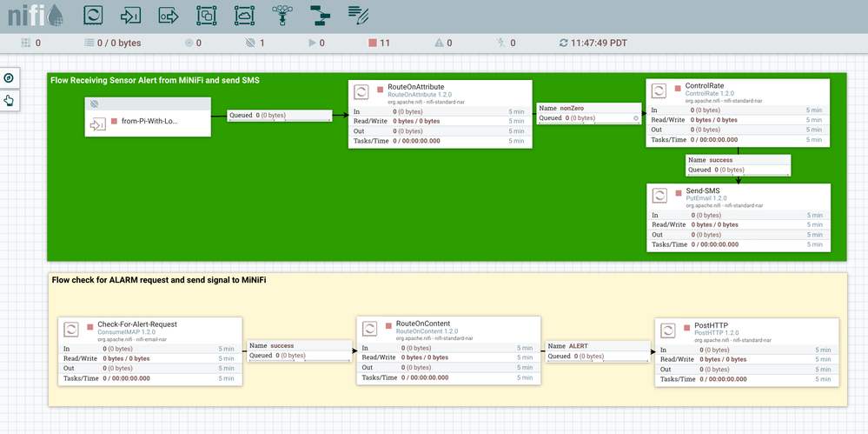Click the Check-For-Alert-Request processor icon
868x434 pixels.
(71, 330)
